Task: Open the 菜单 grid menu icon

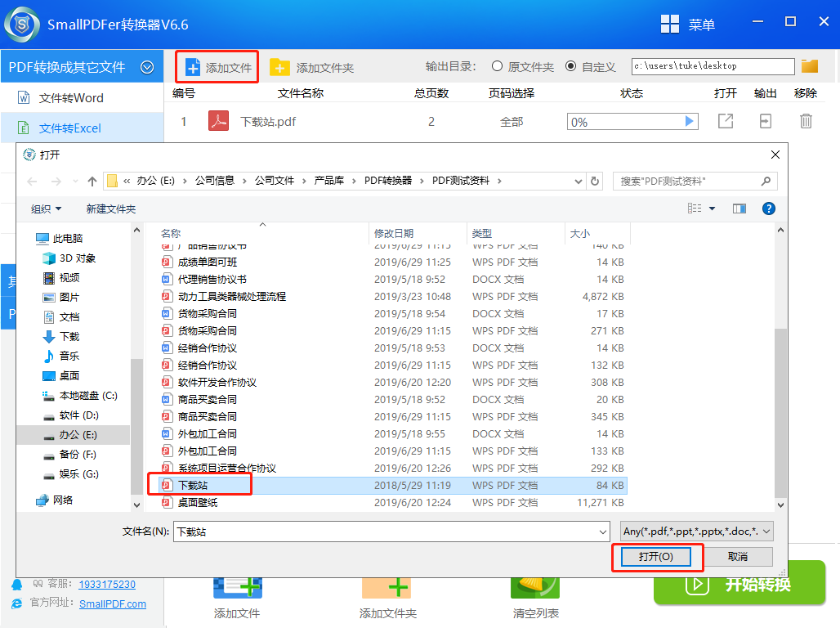Action: click(x=670, y=25)
